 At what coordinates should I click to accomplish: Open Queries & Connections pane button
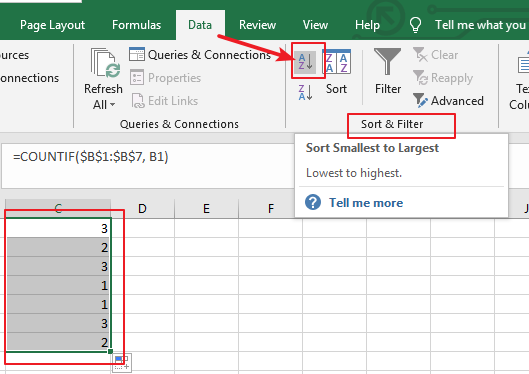200,55
